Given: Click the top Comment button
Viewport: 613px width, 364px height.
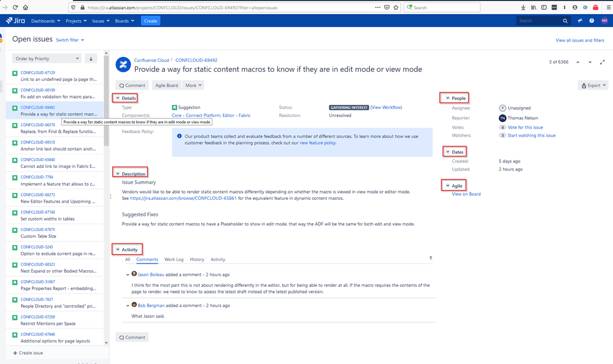Looking at the screenshot, I should coord(132,86).
